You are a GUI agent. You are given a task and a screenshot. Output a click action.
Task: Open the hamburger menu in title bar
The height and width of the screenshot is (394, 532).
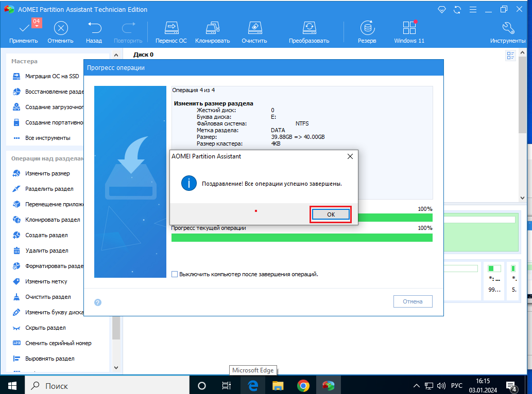473,9
